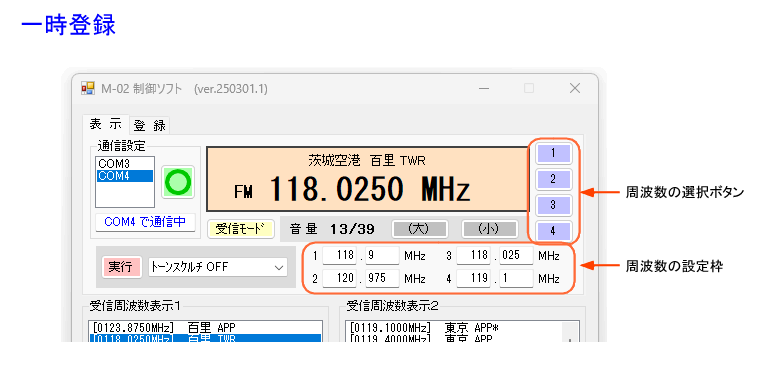Select the 0118.0250MHz 百里 TWR row
This screenshot has height=385, width=768.
coord(206,338)
